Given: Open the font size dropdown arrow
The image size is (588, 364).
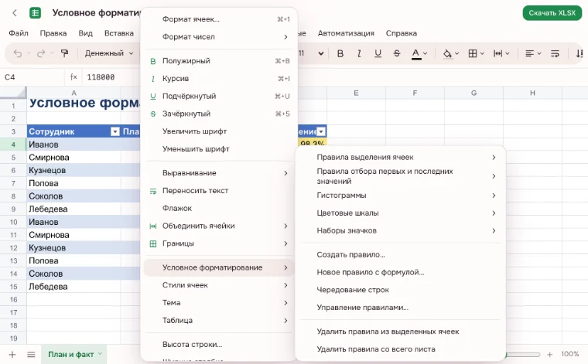Looking at the screenshot, I should 321,53.
